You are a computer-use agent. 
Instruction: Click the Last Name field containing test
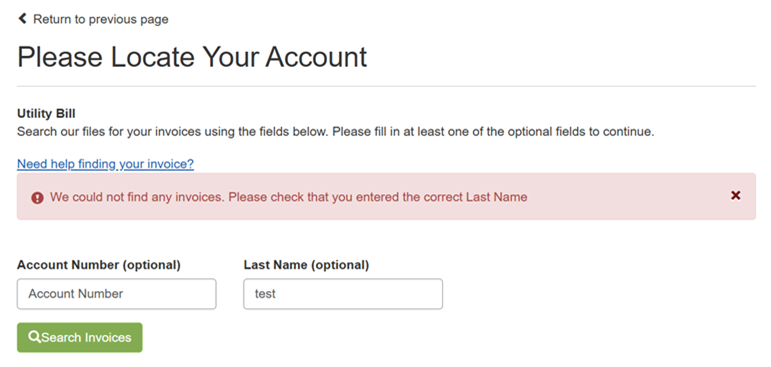(x=343, y=294)
